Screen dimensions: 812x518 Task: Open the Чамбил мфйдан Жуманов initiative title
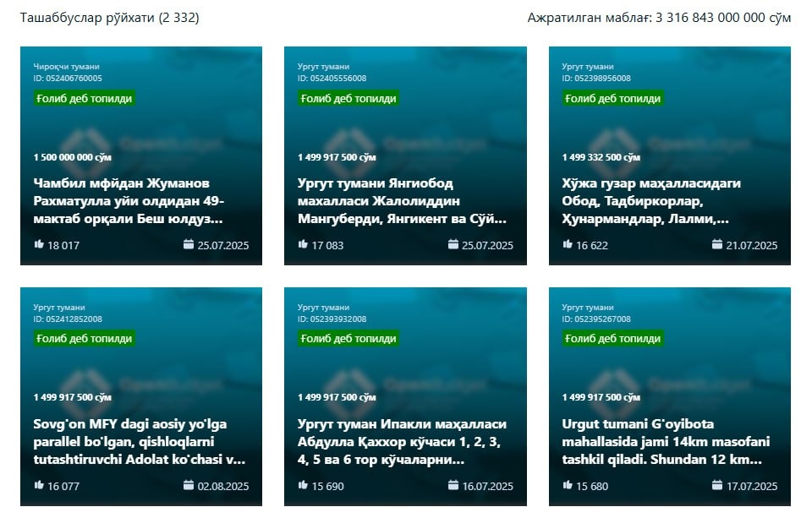click(x=129, y=201)
